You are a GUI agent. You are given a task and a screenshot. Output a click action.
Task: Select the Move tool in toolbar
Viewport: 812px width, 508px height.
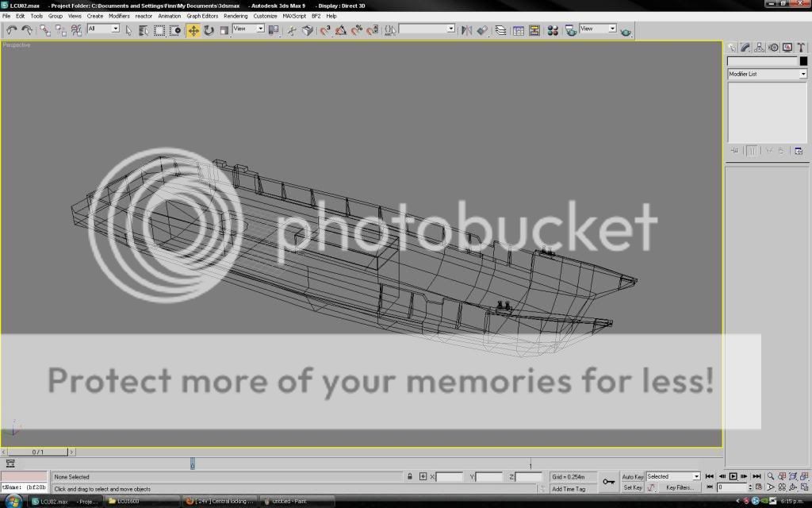(x=193, y=30)
